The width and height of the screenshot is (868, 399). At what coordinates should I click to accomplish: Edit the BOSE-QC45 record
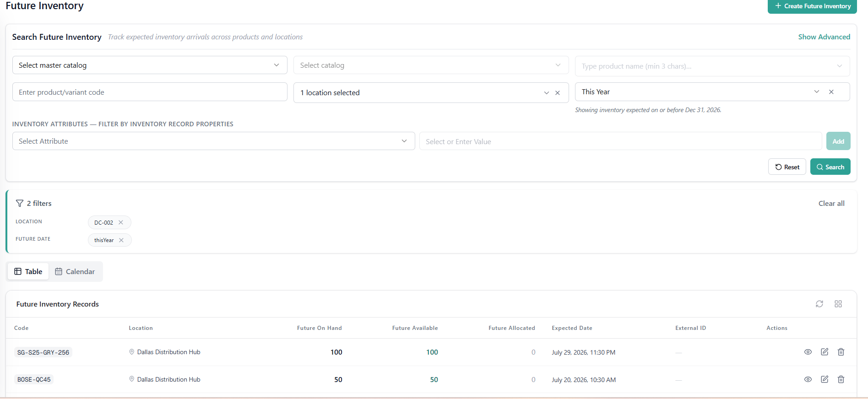click(825, 379)
